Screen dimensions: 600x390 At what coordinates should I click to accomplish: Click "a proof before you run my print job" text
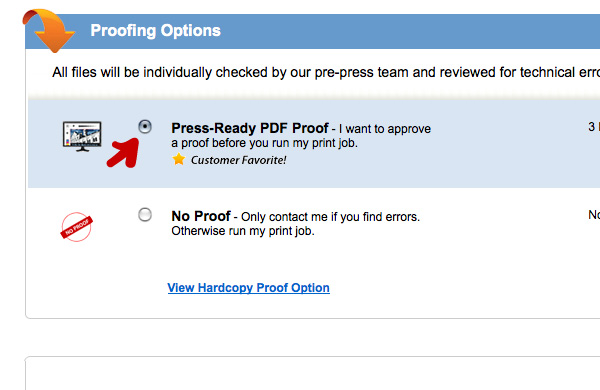coord(264,143)
